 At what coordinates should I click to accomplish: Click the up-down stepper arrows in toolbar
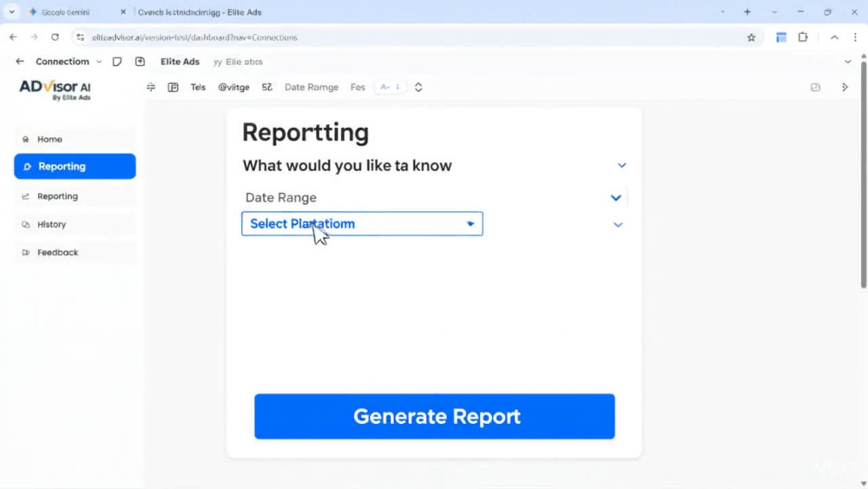[x=418, y=87]
